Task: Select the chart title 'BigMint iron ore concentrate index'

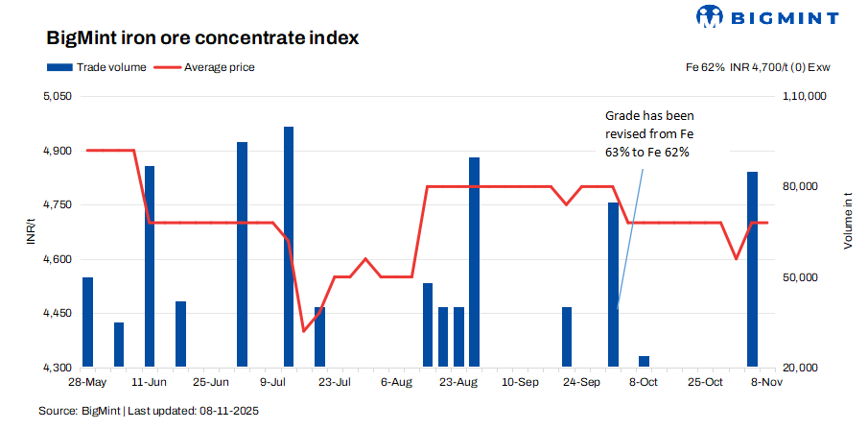Action: click(202, 38)
